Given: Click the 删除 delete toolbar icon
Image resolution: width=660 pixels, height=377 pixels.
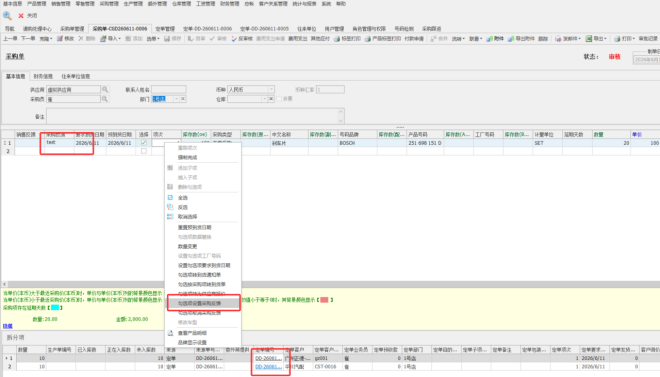Looking at the screenshot, I should pyautogui.click(x=81, y=38).
